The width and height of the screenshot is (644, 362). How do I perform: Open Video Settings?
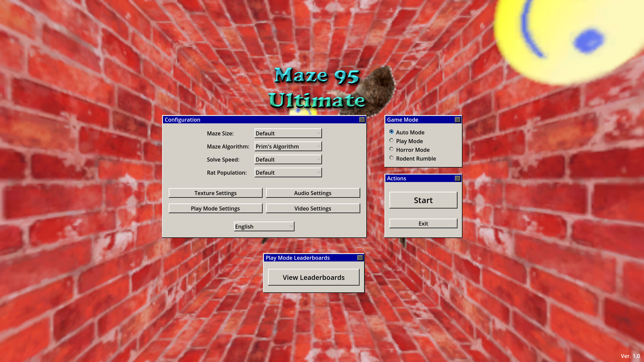click(x=313, y=208)
